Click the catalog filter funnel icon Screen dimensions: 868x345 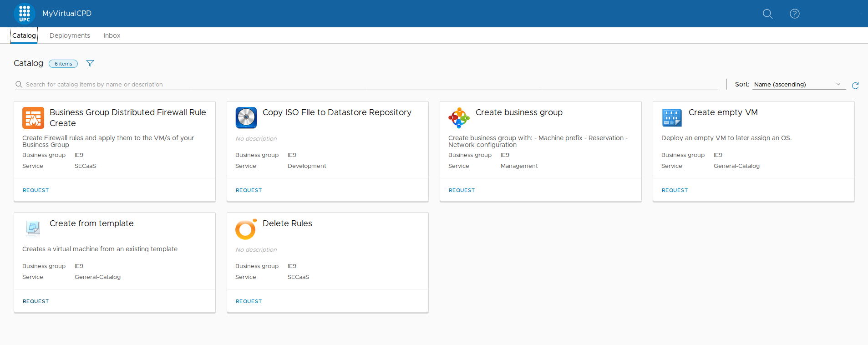(x=90, y=63)
